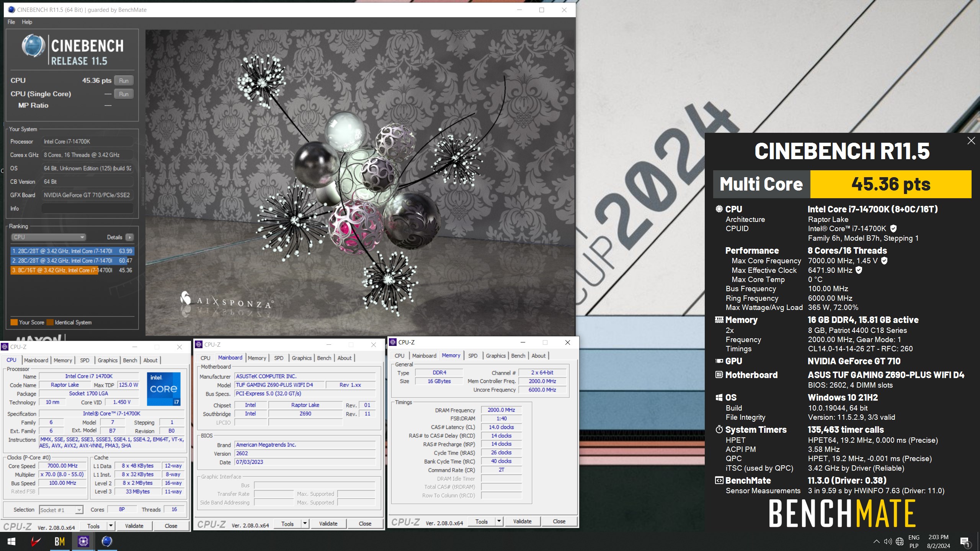Open the notification center icon
980x551 pixels.
click(965, 541)
